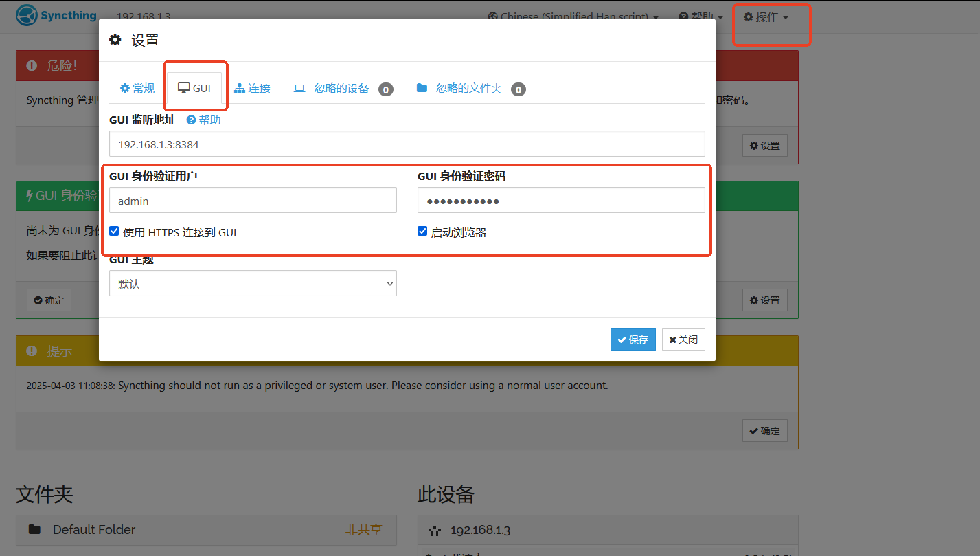This screenshot has height=556, width=980.
Task: Click the masked GUI 身份验证密码 field
Action: click(x=560, y=199)
